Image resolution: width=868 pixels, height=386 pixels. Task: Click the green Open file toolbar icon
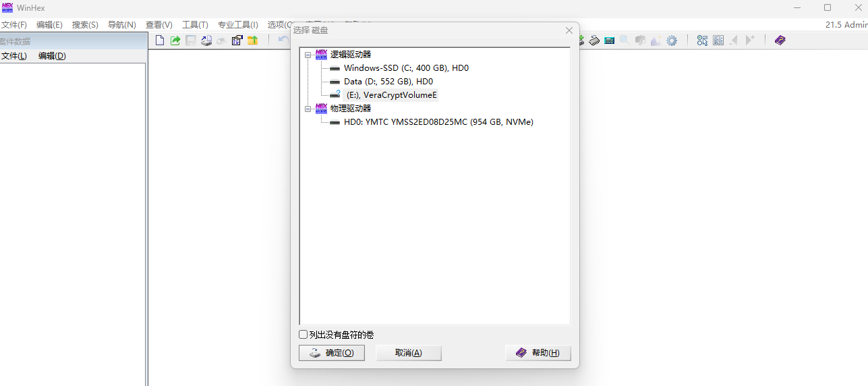(x=175, y=40)
